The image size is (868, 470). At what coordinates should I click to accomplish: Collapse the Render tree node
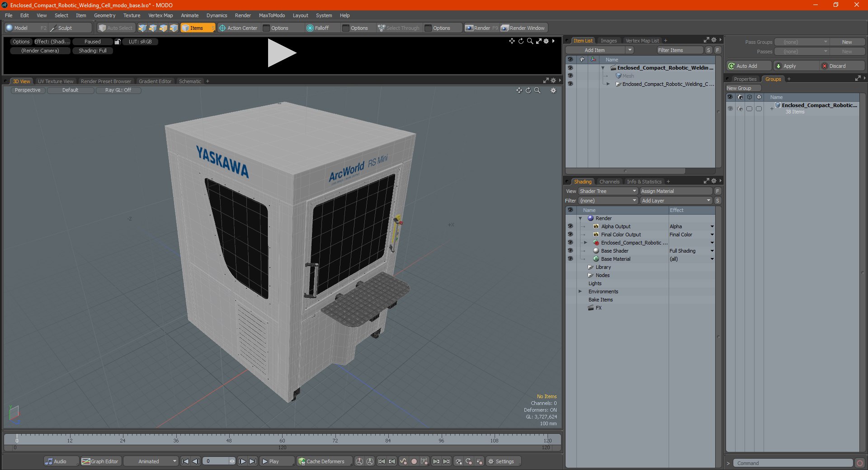580,218
